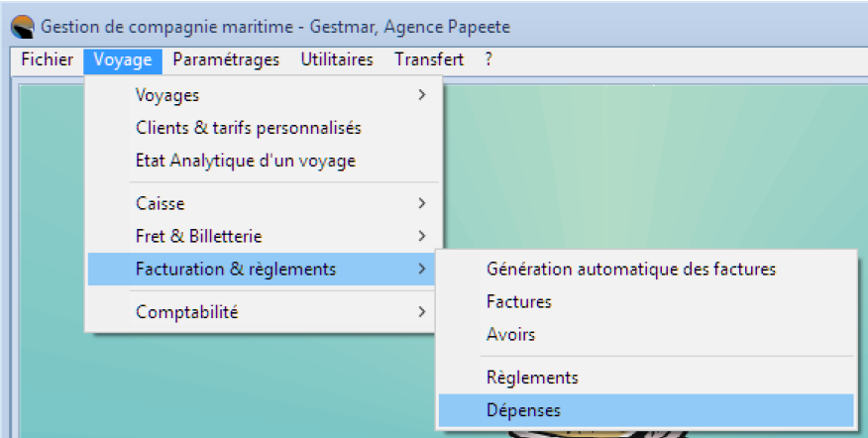Open the Fichier menu
The width and height of the screenshot is (868, 438).
(47, 59)
